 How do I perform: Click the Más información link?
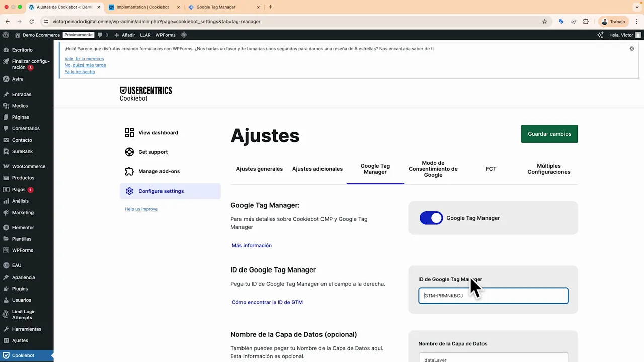[x=252, y=245]
